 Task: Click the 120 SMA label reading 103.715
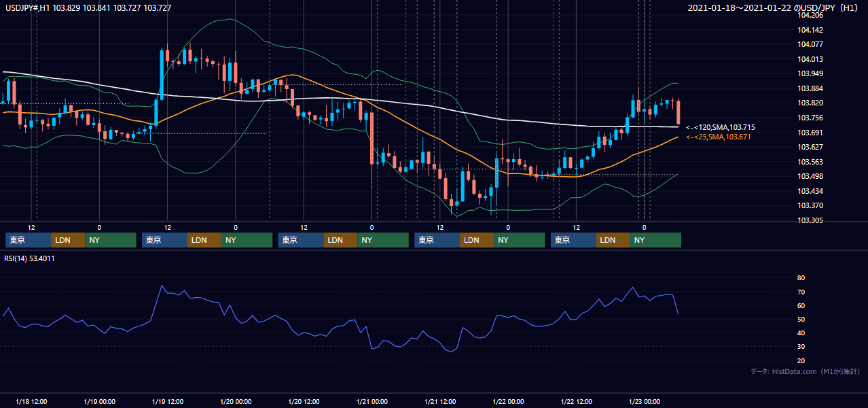coord(721,127)
